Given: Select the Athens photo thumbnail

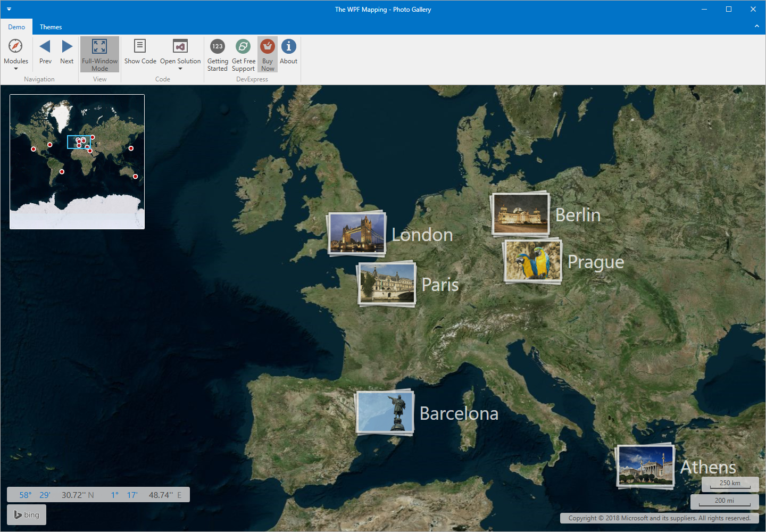Looking at the screenshot, I should pos(645,466).
